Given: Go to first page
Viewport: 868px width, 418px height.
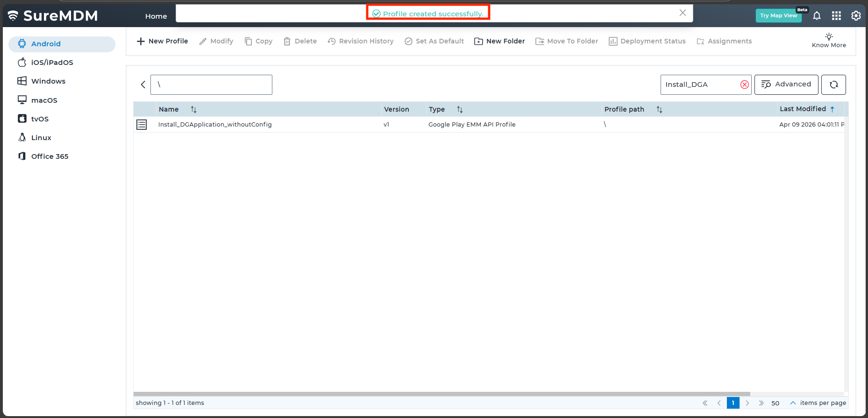Looking at the screenshot, I should [705, 403].
